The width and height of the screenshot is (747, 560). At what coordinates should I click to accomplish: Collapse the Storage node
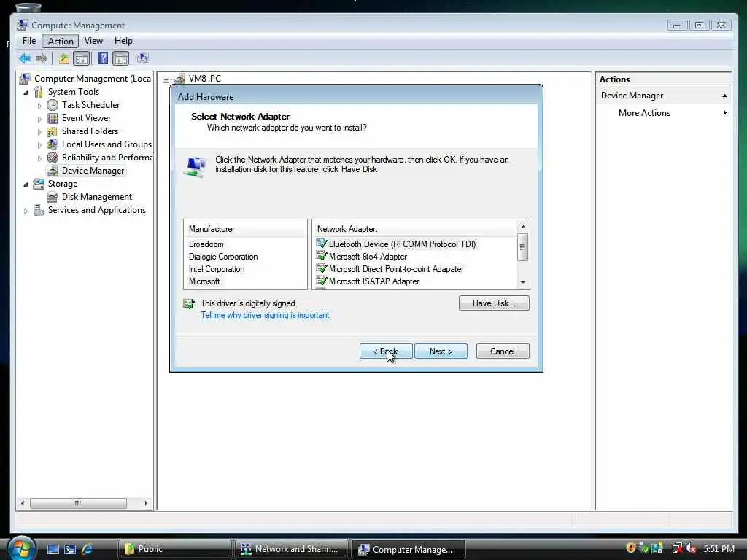coord(26,184)
